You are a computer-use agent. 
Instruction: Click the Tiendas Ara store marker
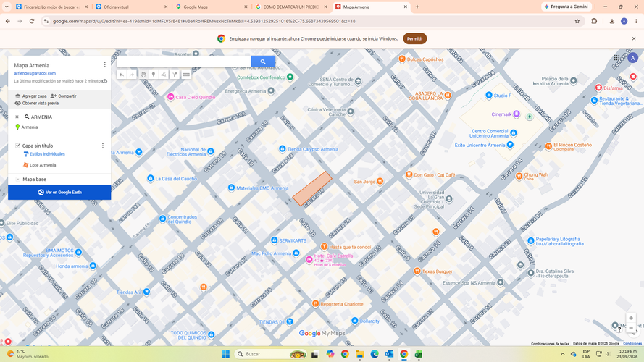pos(146,292)
